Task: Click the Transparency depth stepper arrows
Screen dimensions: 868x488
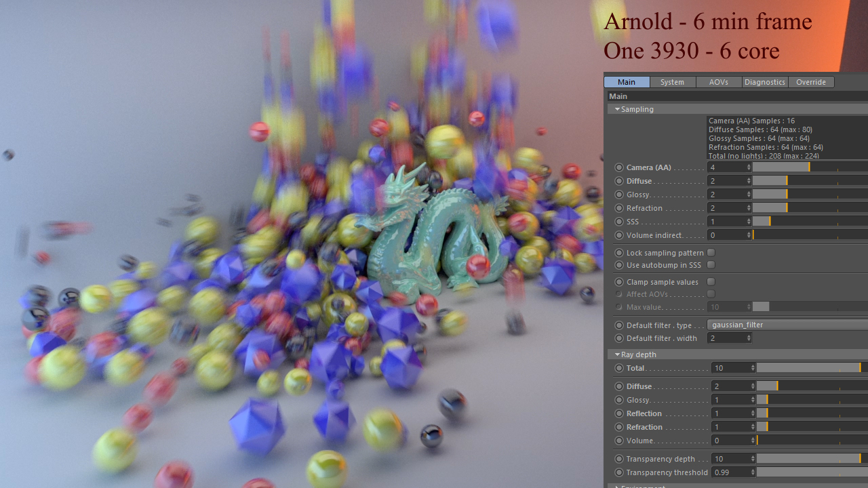Action: tap(753, 459)
